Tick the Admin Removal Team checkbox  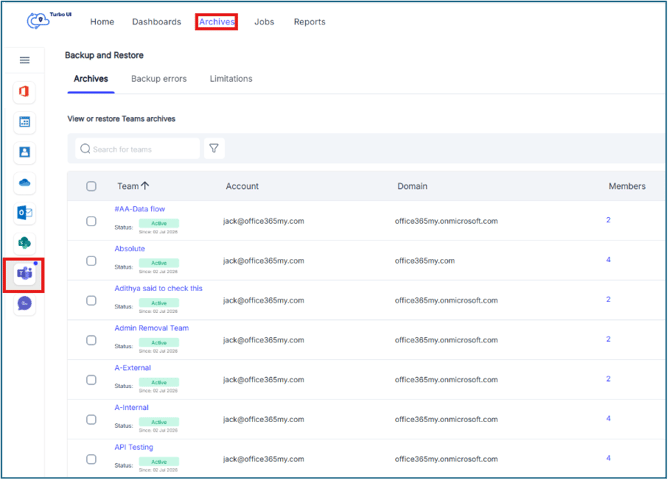click(x=91, y=341)
